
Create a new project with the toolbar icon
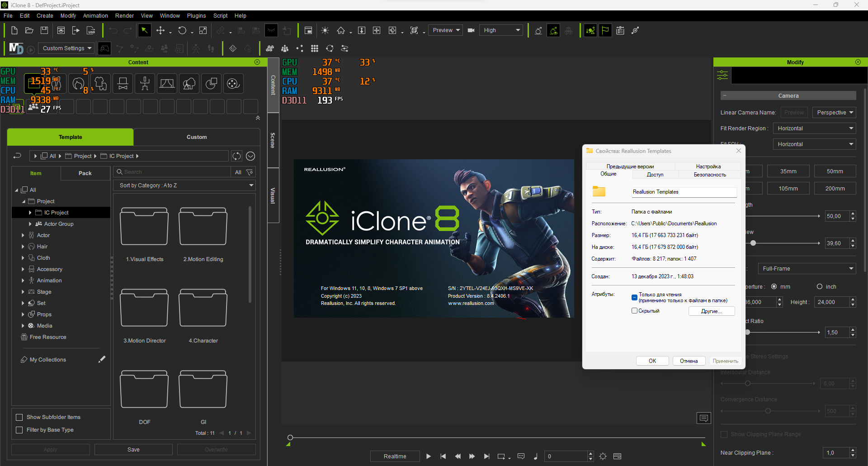tap(14, 30)
